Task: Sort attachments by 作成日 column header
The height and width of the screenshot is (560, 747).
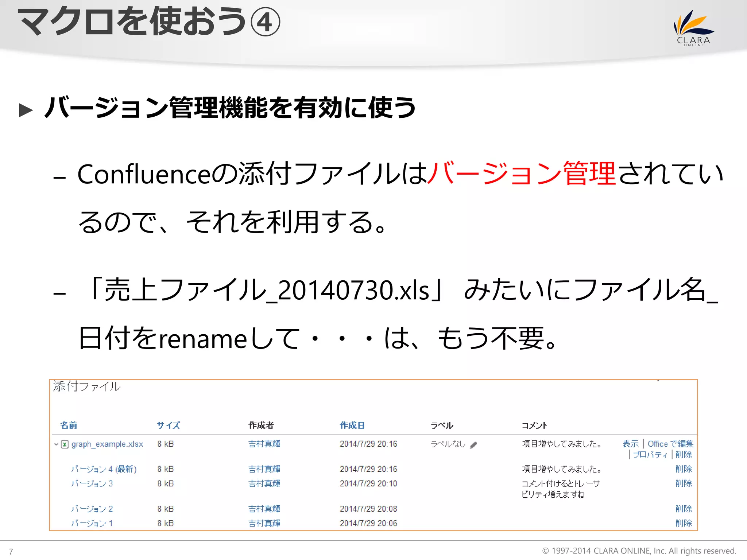Action: click(352, 425)
